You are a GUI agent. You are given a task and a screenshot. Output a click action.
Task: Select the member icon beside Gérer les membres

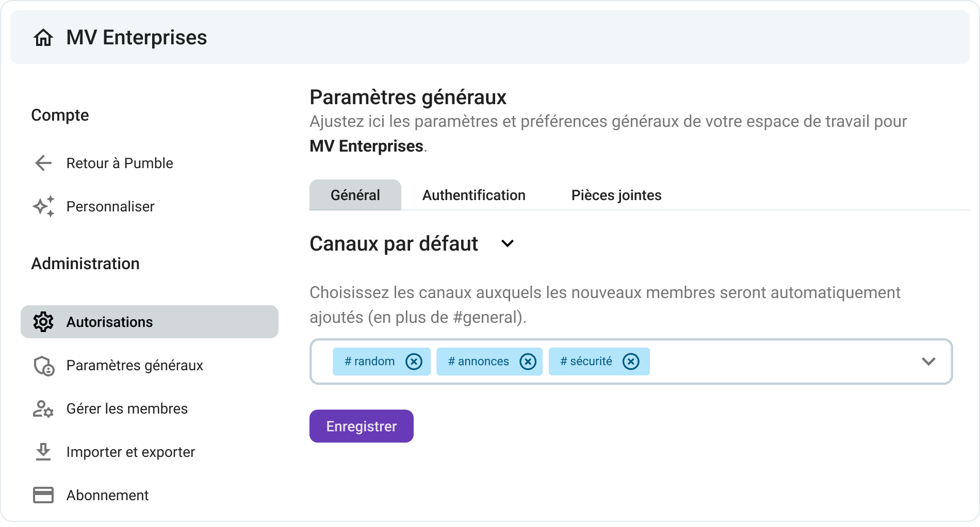(x=44, y=408)
